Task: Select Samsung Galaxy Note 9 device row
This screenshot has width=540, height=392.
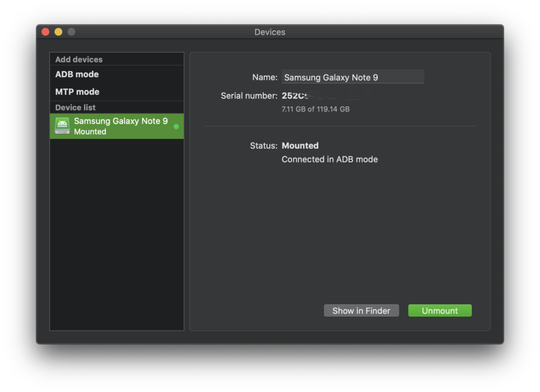Action: (117, 126)
